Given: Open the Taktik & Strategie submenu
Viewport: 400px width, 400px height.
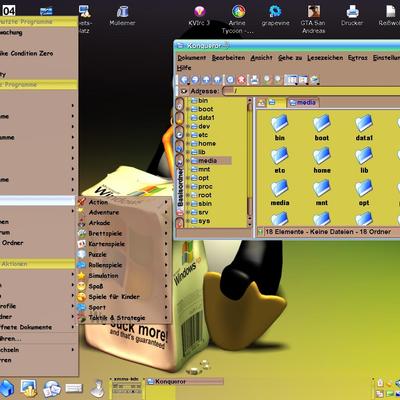Looking at the screenshot, I should [x=123, y=318].
